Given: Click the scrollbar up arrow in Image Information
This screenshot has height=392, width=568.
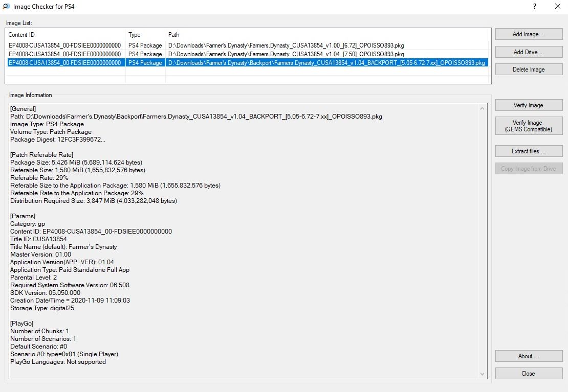Looking at the screenshot, I should (x=483, y=108).
